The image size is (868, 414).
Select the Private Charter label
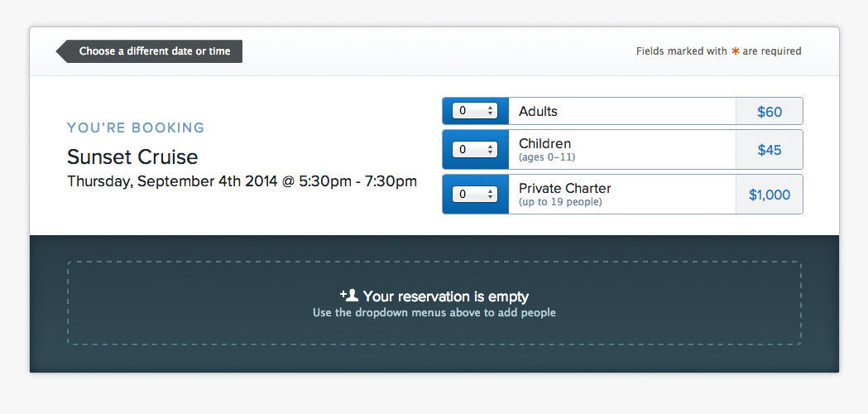tap(564, 189)
